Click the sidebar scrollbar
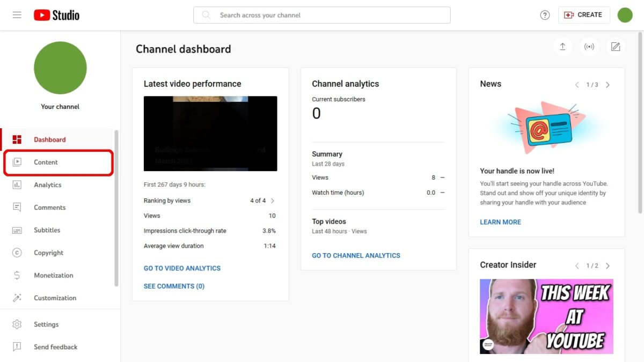 pyautogui.click(x=116, y=208)
